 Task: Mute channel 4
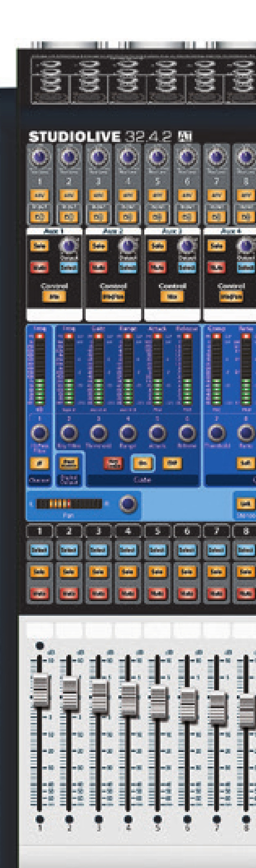128,593
